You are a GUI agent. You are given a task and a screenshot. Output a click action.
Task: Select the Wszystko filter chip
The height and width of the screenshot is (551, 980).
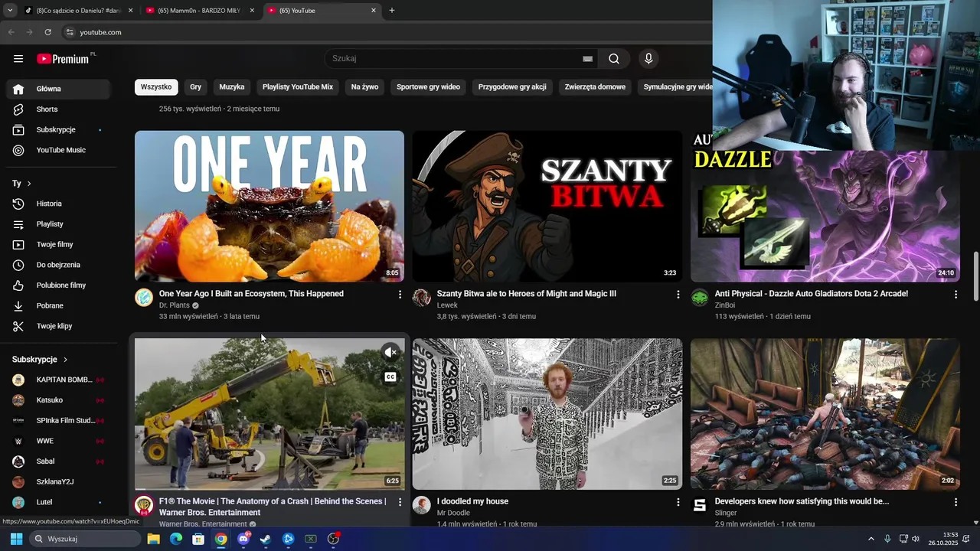point(156,87)
